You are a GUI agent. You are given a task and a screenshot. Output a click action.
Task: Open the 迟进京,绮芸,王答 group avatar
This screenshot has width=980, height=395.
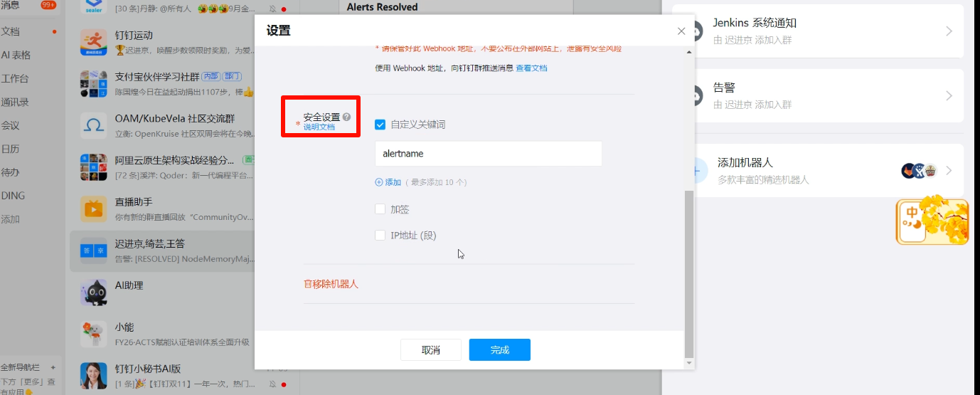point(94,251)
